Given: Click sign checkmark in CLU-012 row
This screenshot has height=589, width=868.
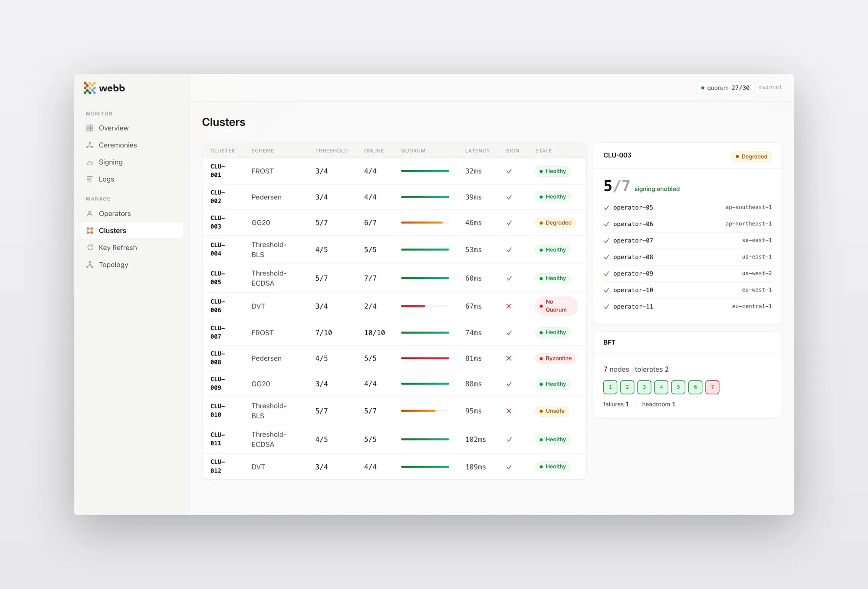Looking at the screenshot, I should pyautogui.click(x=509, y=467).
